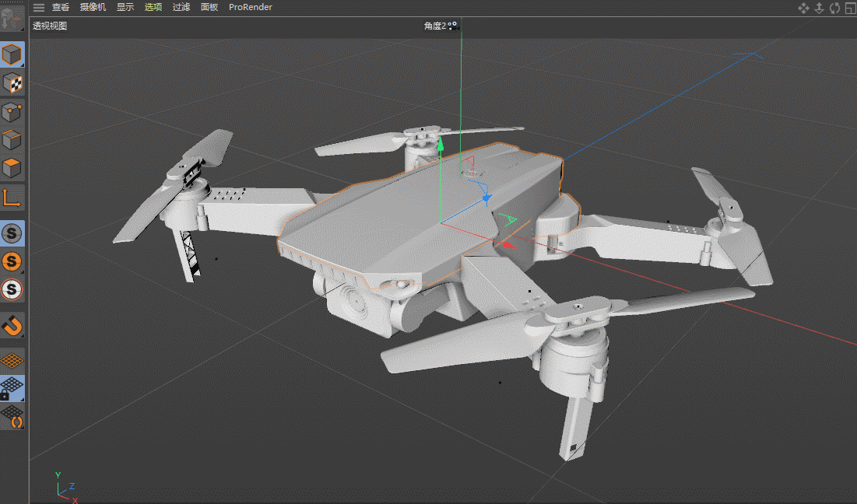Open the ProRender menu

pyautogui.click(x=251, y=7)
